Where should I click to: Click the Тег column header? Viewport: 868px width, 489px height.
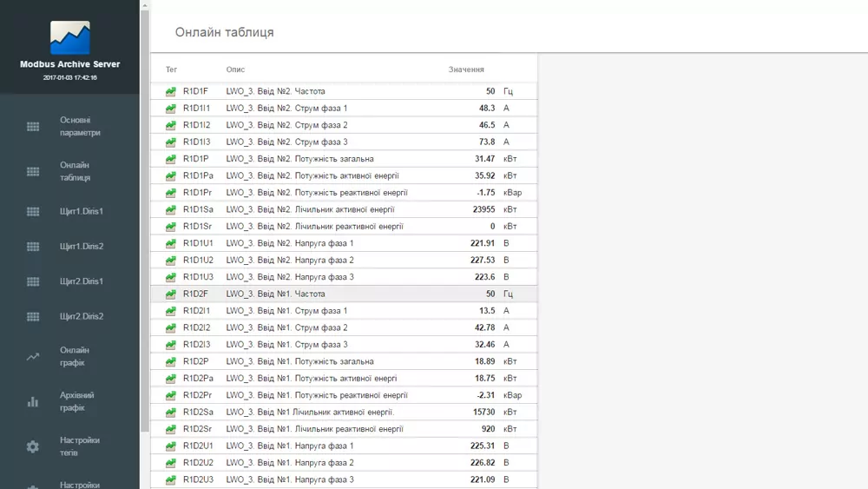click(x=171, y=69)
